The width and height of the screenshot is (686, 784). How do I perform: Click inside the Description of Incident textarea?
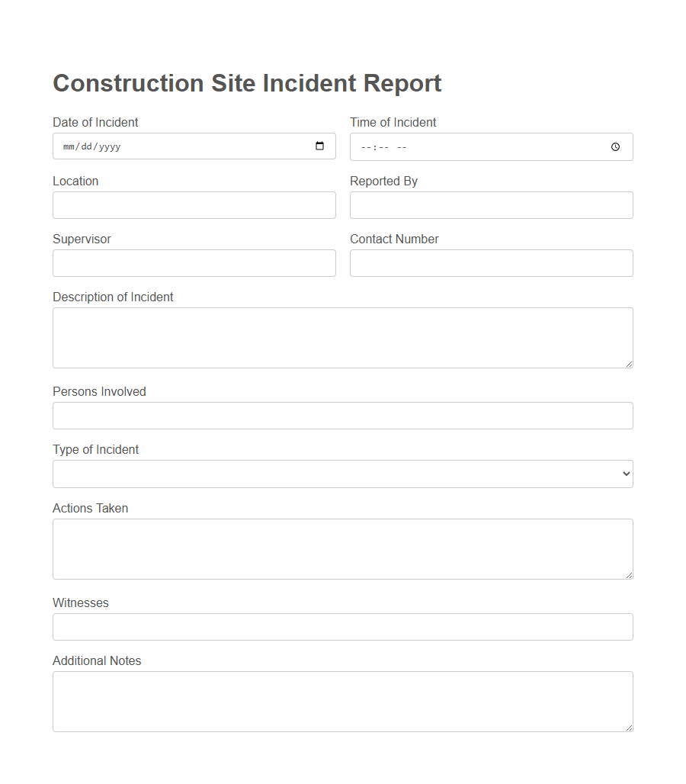(342, 336)
